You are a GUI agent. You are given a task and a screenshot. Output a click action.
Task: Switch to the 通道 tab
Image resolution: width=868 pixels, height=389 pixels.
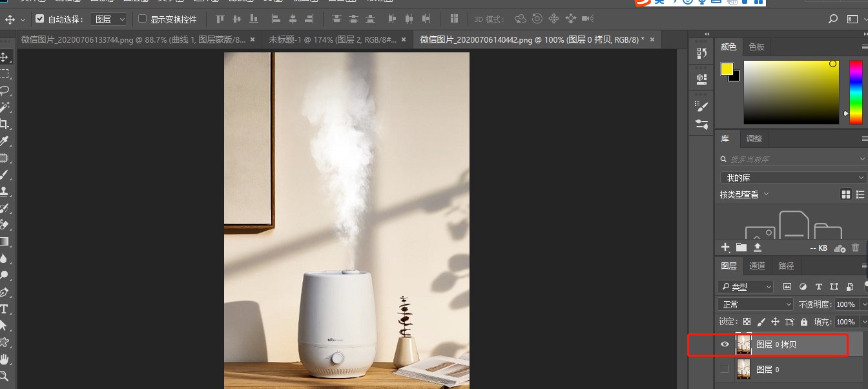point(757,266)
